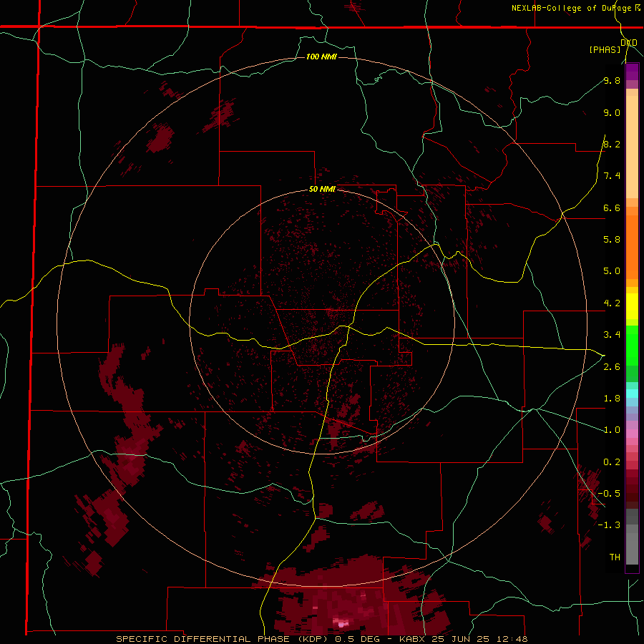
Task: Click the bright pink KDP core at the bottom
Action: tap(341, 623)
